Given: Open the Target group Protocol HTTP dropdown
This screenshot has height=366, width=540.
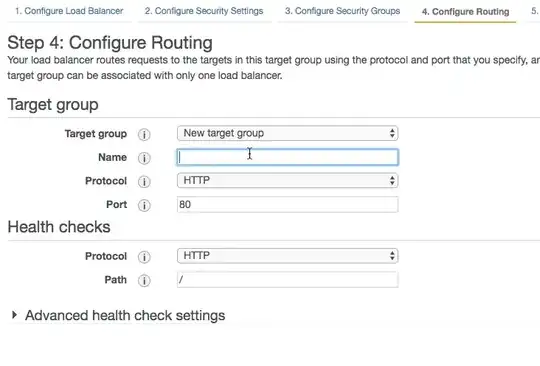Looking at the screenshot, I should pyautogui.click(x=288, y=180).
